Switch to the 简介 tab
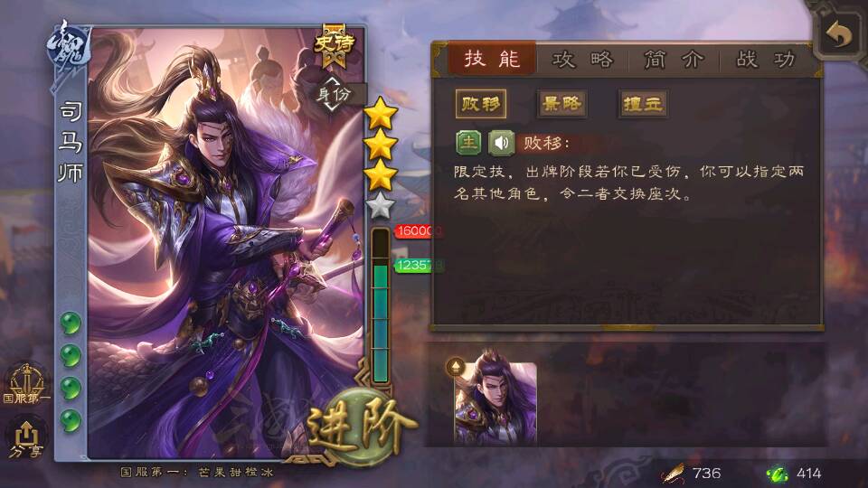This screenshot has height=488, width=868. coord(674,59)
